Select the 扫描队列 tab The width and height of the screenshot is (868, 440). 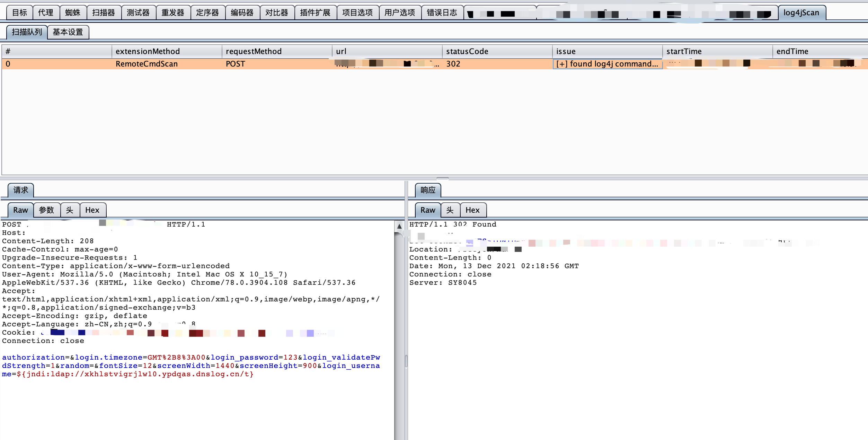(27, 32)
